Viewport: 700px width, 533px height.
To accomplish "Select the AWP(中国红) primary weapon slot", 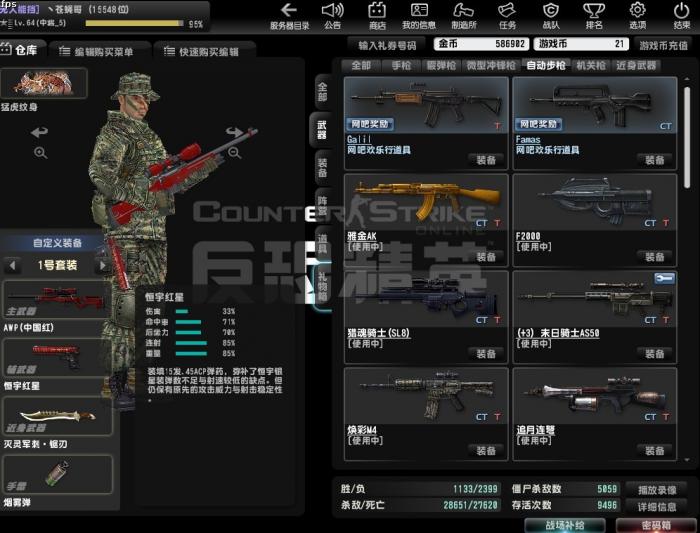I will point(56,300).
